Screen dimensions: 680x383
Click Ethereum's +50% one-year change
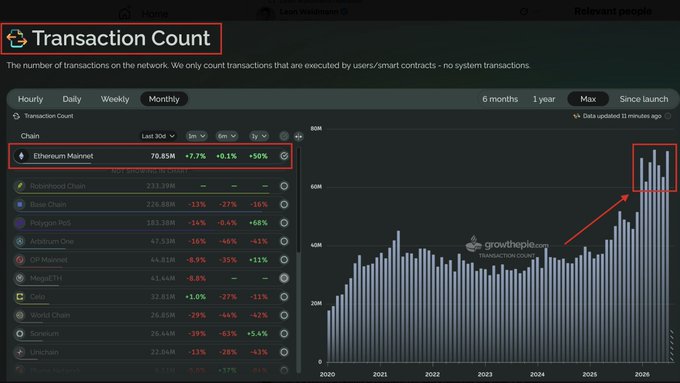pyautogui.click(x=258, y=156)
